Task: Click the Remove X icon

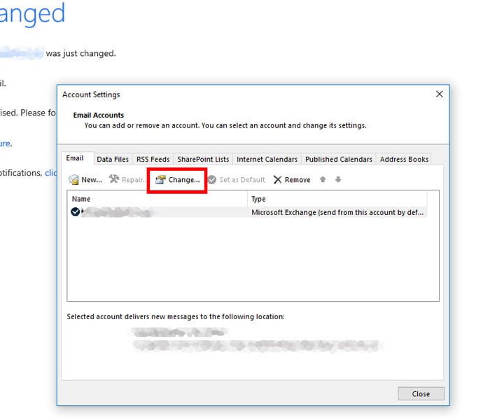Action: (x=277, y=180)
